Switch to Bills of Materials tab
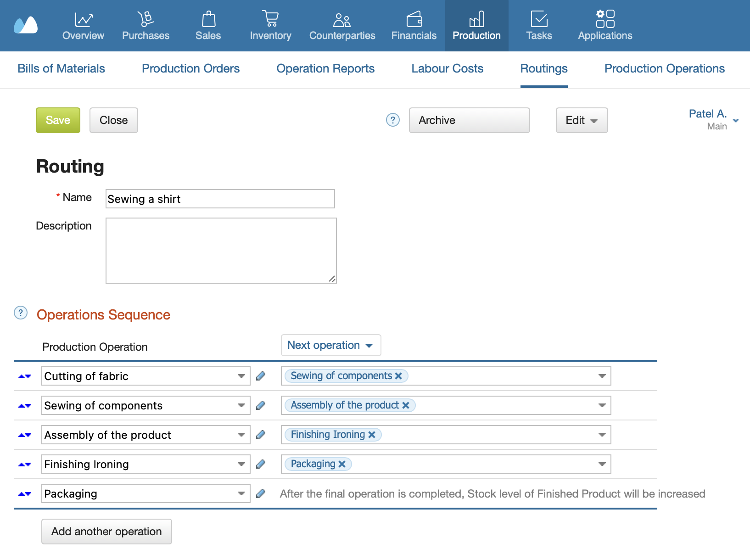Image resolution: width=750 pixels, height=560 pixels. point(61,68)
